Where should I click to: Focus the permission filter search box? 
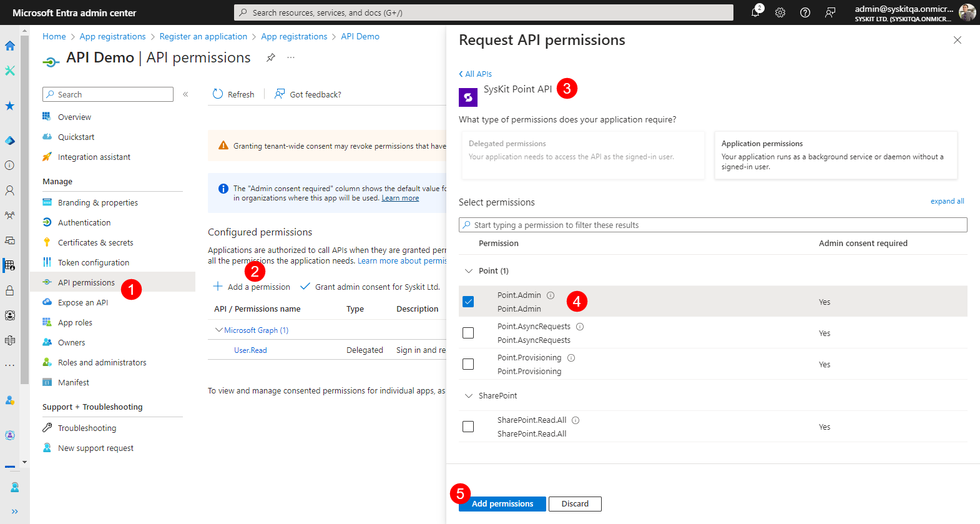(x=713, y=225)
